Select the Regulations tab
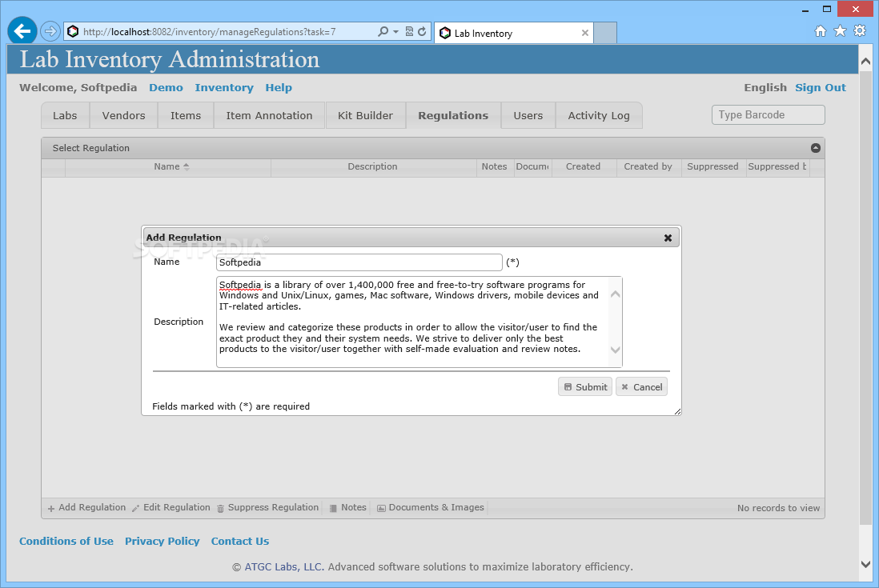Screen dimensions: 879x588 453,115
